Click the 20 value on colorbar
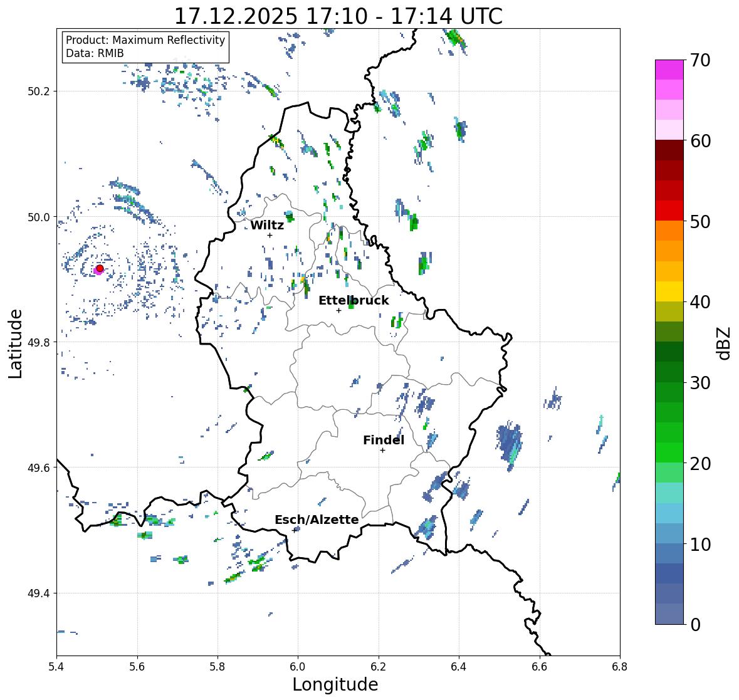 point(700,464)
